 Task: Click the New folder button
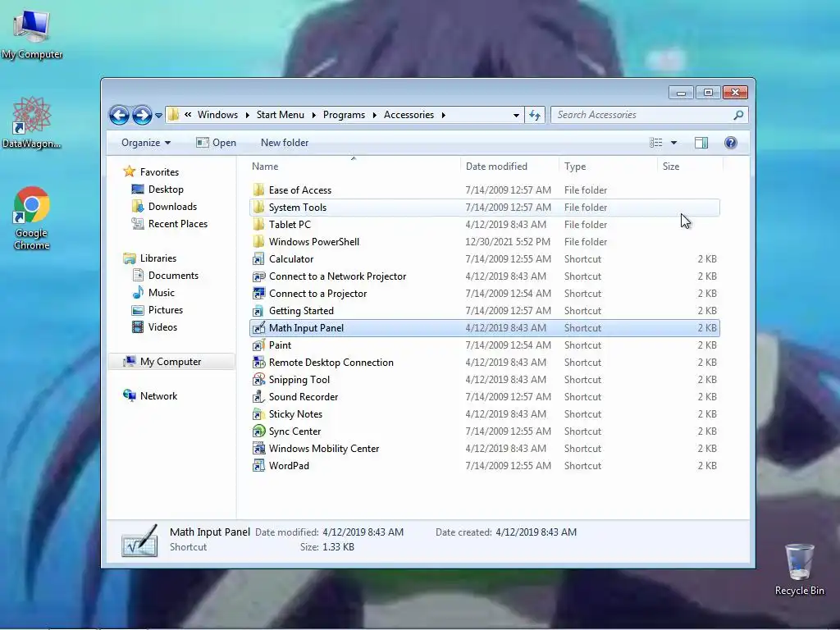pyautogui.click(x=285, y=143)
